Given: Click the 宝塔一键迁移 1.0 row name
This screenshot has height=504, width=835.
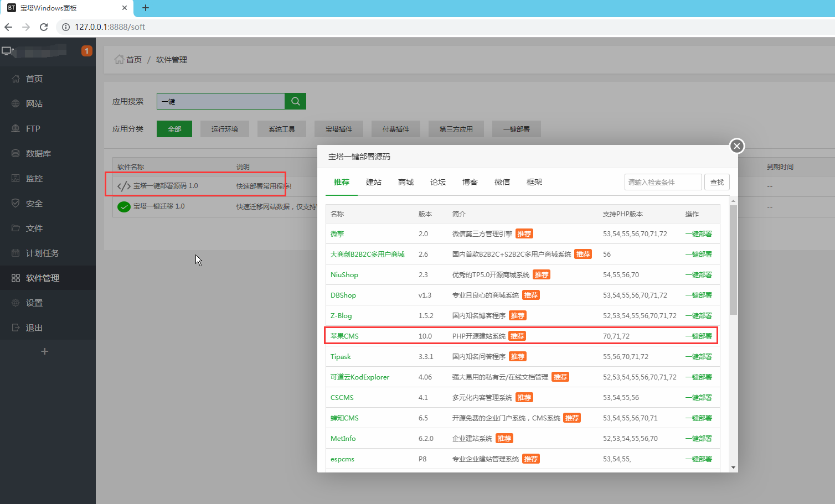Looking at the screenshot, I should tap(159, 206).
